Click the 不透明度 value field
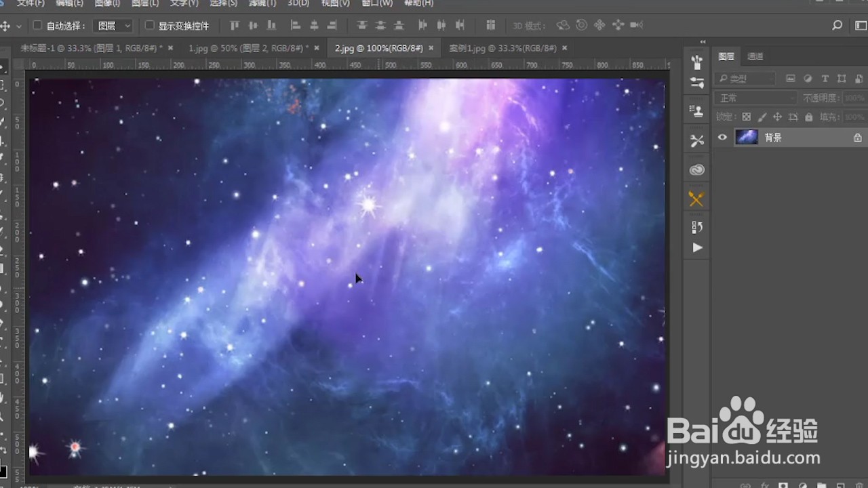The image size is (868, 488). click(853, 98)
